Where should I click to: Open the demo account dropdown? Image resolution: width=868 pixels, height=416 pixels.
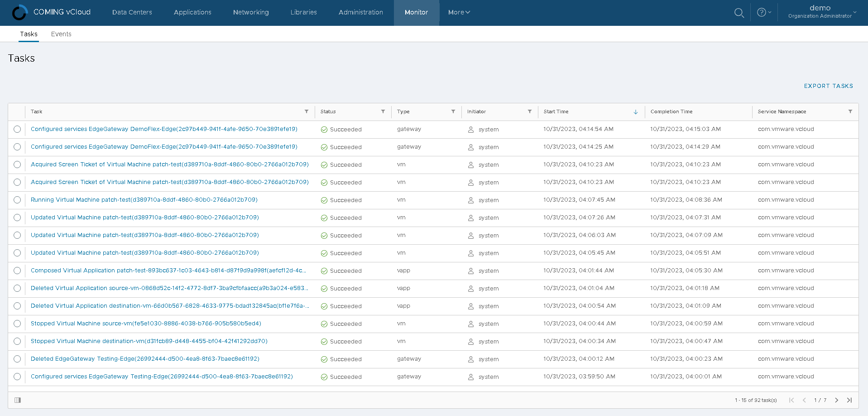click(x=820, y=12)
